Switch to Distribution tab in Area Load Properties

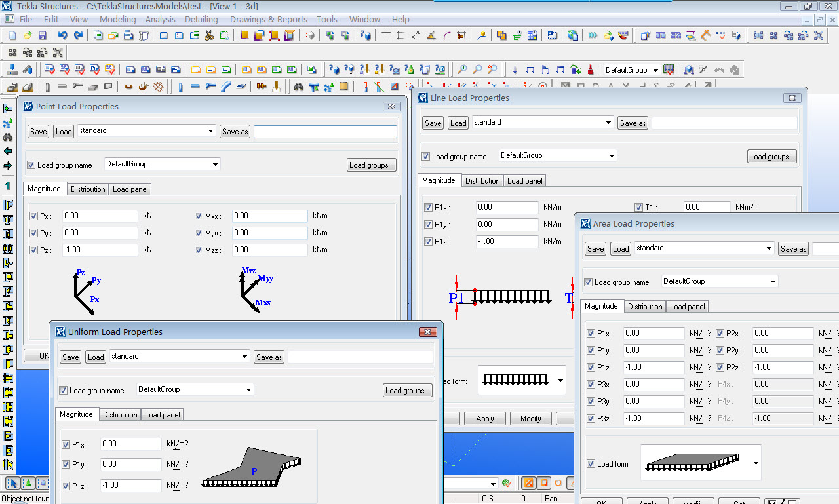(645, 307)
